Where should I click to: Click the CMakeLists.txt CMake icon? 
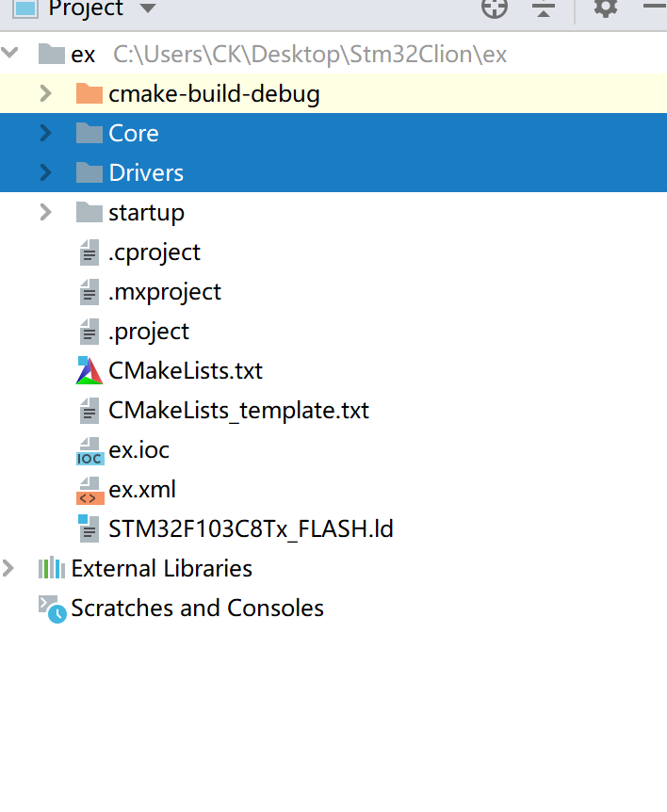click(x=89, y=371)
